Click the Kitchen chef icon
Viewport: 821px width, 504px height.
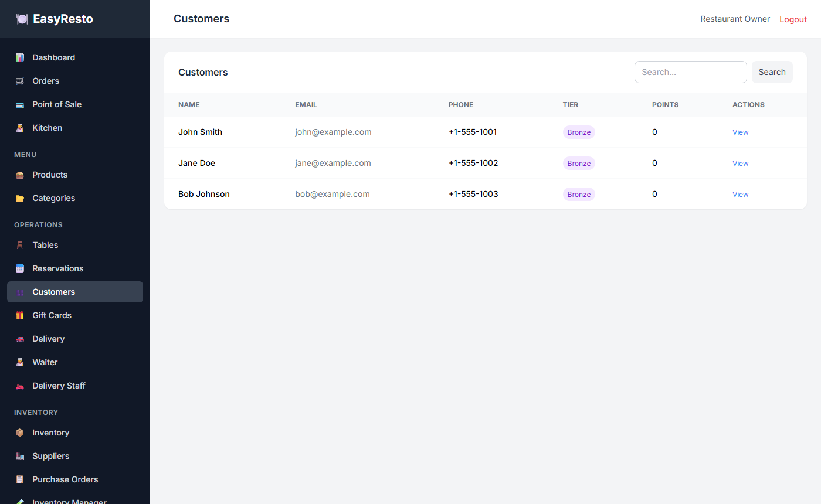pyautogui.click(x=20, y=128)
